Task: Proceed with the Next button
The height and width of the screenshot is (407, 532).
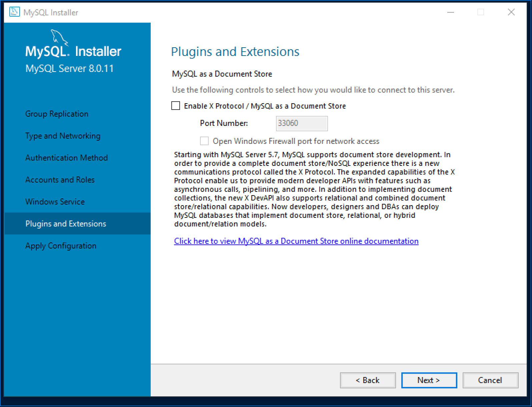Action: 429,380
